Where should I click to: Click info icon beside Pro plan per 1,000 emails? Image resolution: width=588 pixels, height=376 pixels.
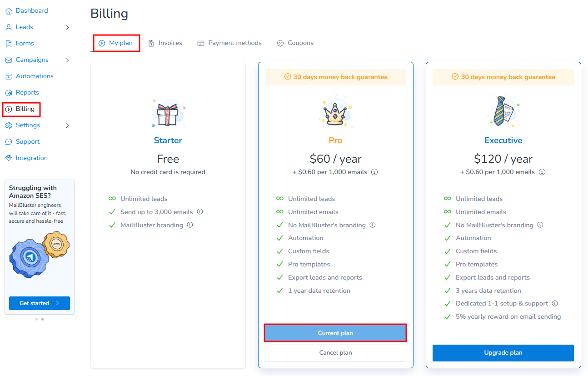[x=374, y=172]
